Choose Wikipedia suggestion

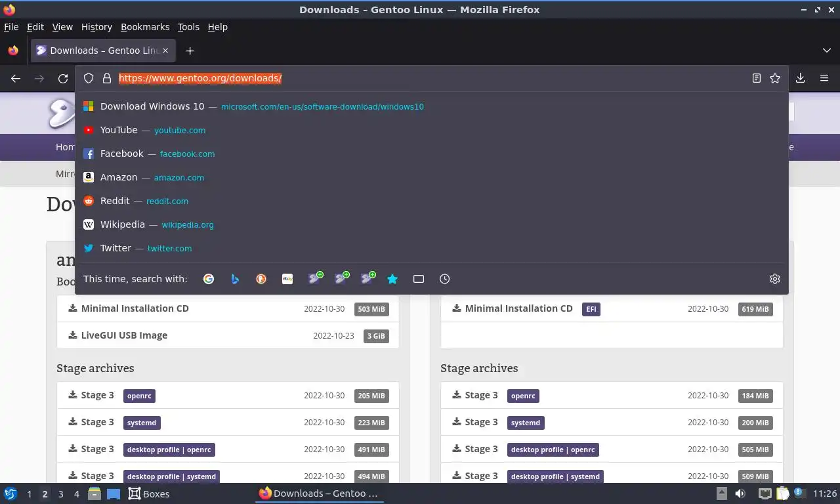432,224
